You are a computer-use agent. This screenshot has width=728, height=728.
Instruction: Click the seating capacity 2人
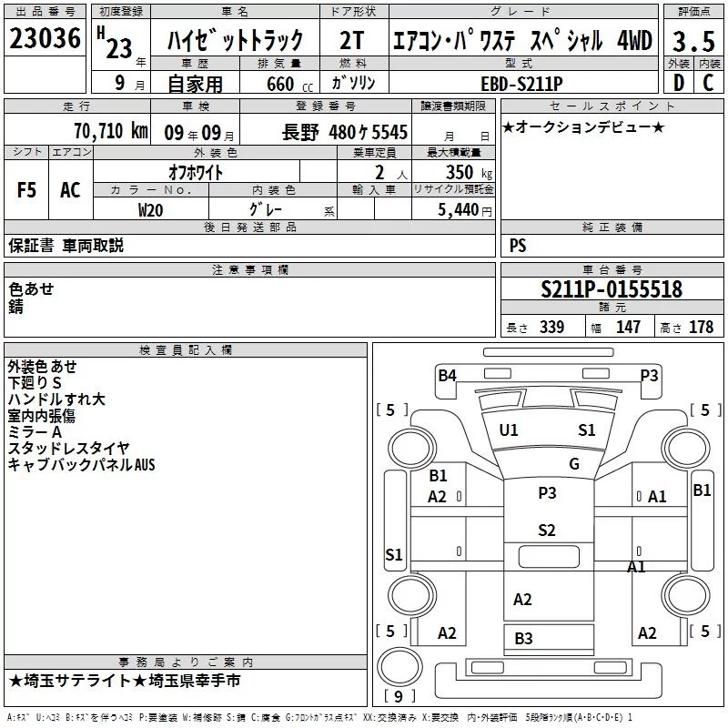[391, 173]
